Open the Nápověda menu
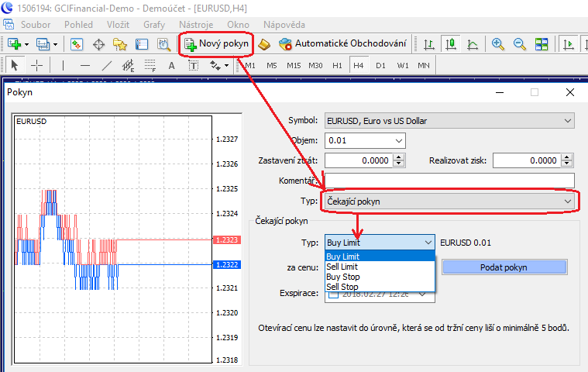 click(x=284, y=25)
